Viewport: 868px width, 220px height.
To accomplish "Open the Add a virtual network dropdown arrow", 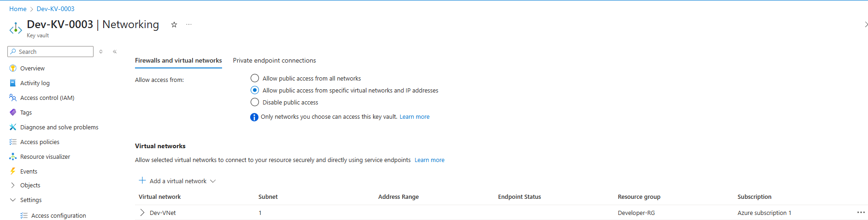I will pos(213,181).
